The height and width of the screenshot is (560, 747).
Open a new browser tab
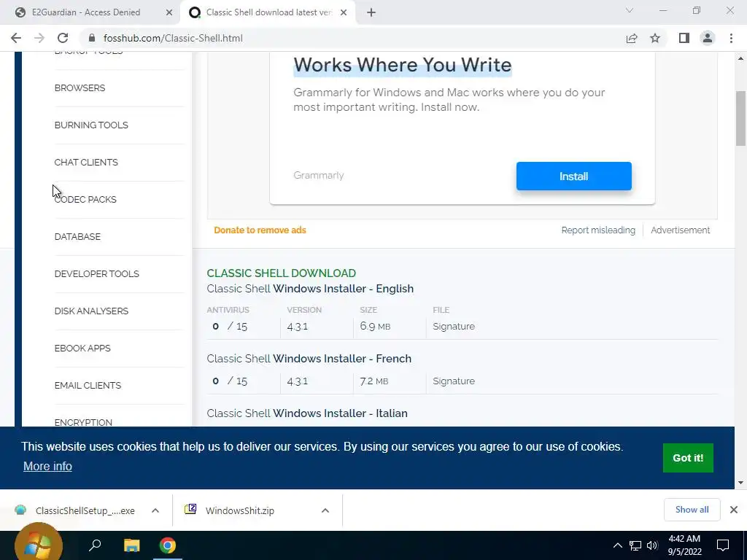[371, 12]
